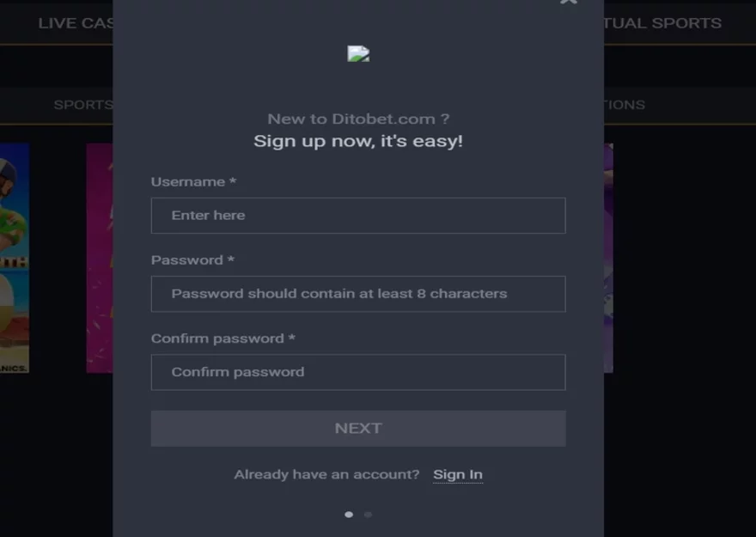Click the broken logo image in the dialog
This screenshot has height=537, width=756.
click(x=358, y=53)
